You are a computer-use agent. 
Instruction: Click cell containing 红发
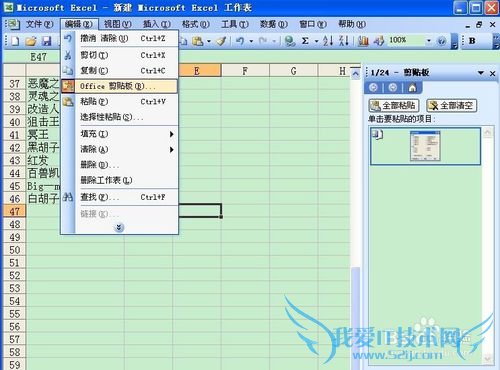43,160
